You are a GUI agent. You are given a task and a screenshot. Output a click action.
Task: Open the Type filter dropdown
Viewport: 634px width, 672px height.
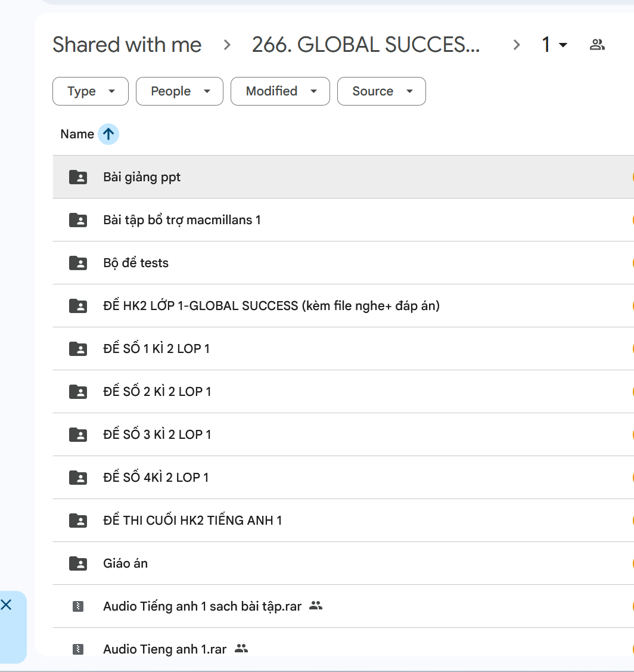tap(91, 91)
